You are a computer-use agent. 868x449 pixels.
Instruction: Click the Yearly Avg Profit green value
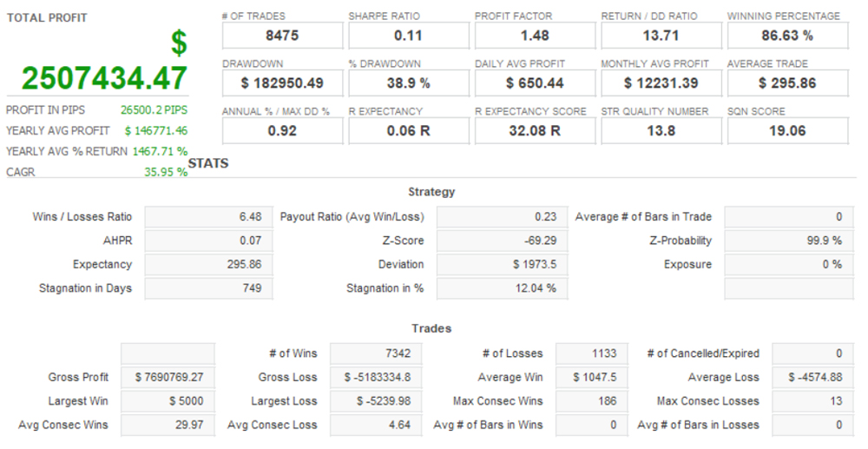[156, 130]
